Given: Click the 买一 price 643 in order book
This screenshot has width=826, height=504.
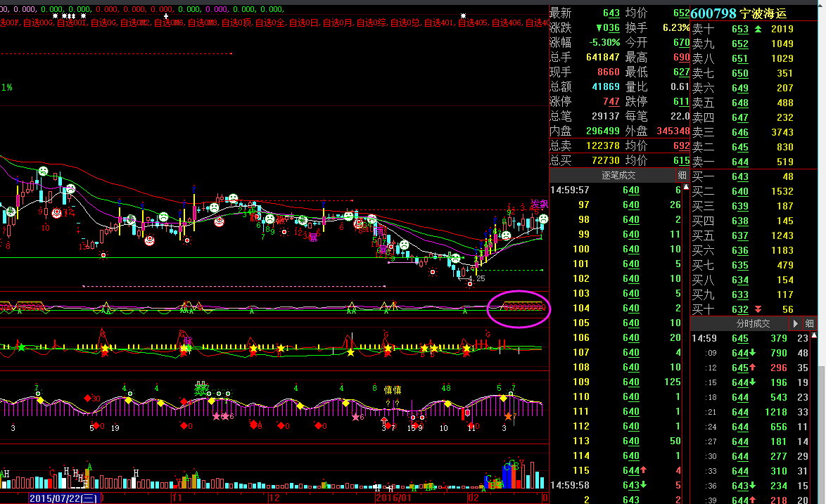Looking at the screenshot, I should tap(739, 176).
